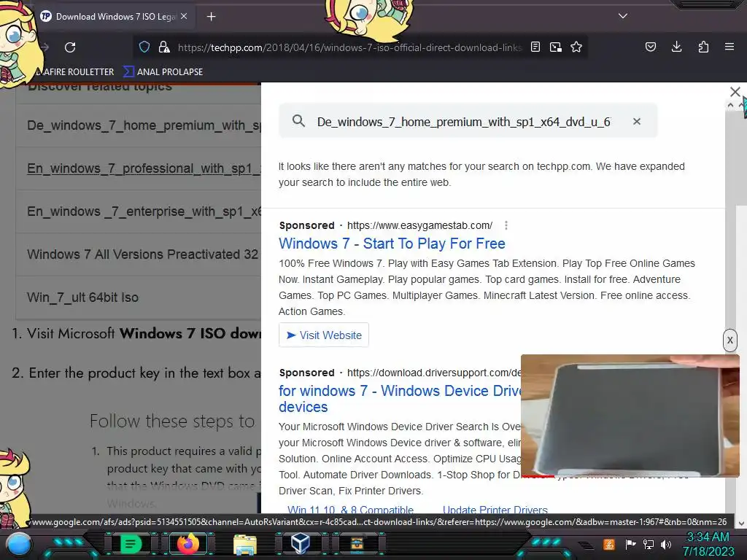Open ad options three-dot menu
This screenshot has width=747, height=560.
click(x=506, y=225)
